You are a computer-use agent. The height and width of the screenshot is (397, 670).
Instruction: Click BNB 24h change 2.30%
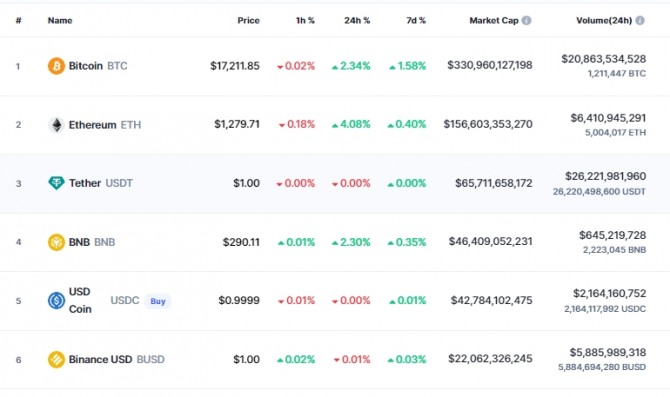tap(351, 242)
